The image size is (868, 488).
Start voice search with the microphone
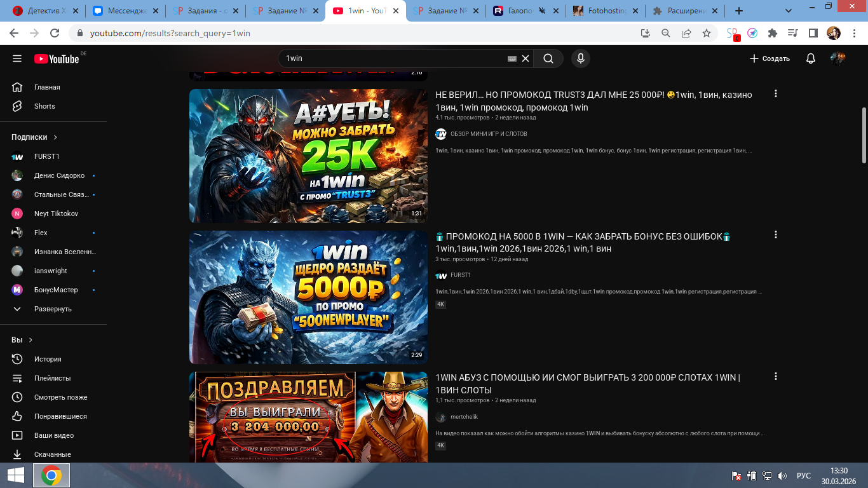click(580, 58)
